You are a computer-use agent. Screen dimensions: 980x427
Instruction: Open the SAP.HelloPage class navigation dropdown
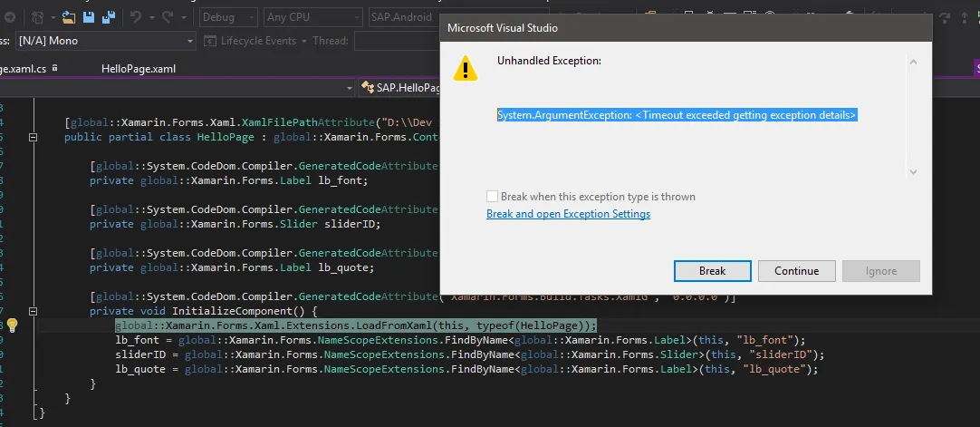click(x=400, y=88)
